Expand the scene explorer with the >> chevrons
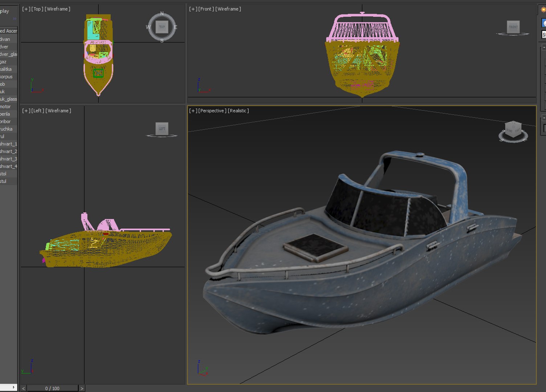This screenshot has height=392, width=546. [15, 19]
